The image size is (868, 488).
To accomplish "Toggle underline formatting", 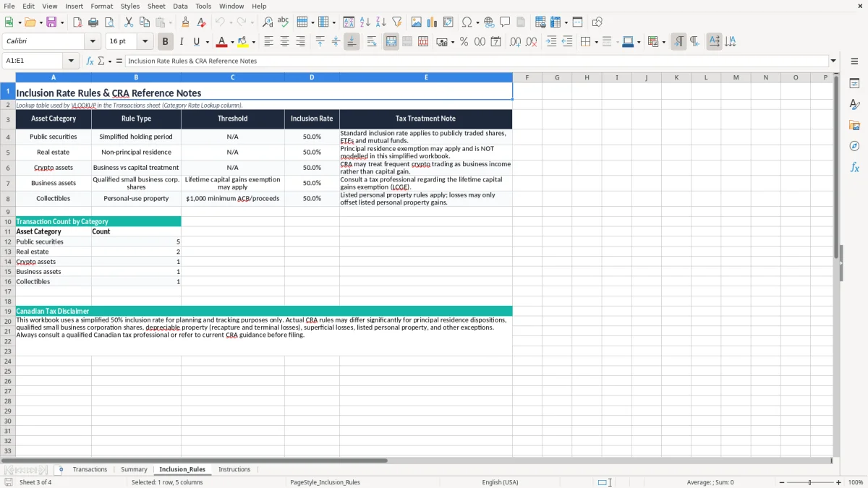I will pos(196,42).
